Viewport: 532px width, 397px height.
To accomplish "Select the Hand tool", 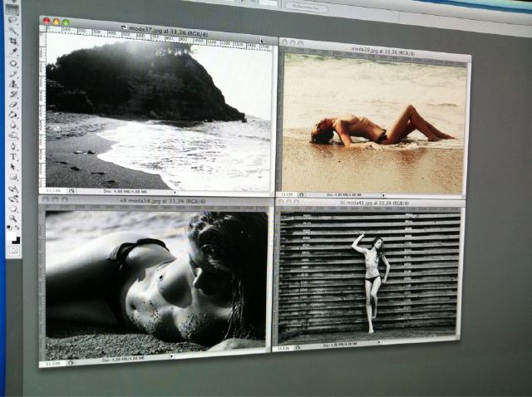I will tap(13, 208).
